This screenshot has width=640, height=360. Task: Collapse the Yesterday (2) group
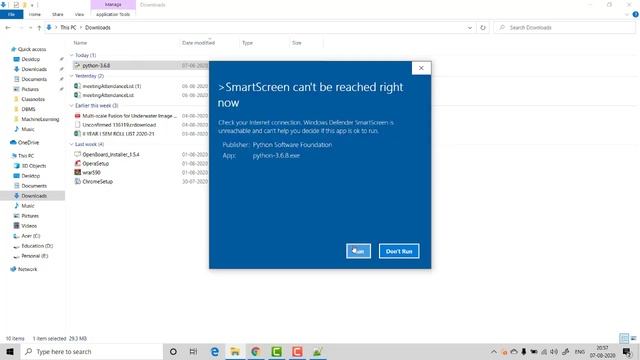tap(71, 76)
